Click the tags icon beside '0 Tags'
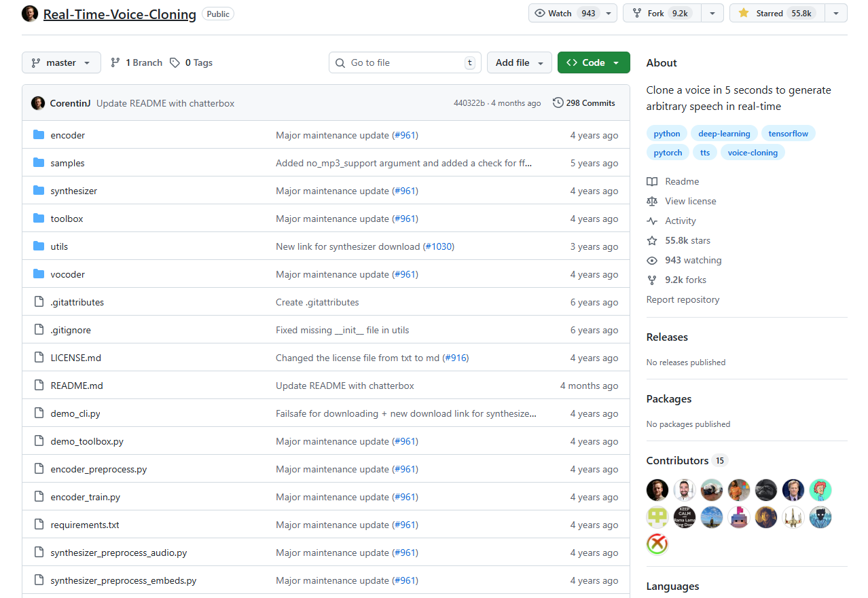The height and width of the screenshot is (598, 868). coord(173,62)
